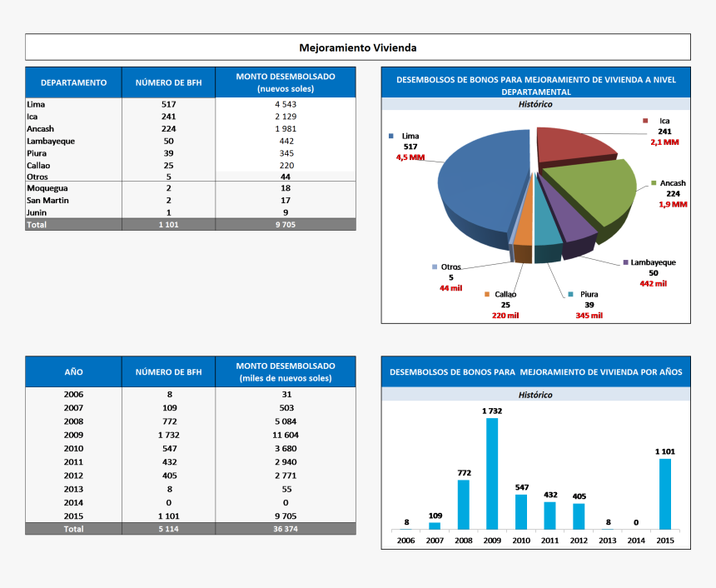Click the 2010 bar in the yearly chart
The image size is (716, 588).
point(521,512)
